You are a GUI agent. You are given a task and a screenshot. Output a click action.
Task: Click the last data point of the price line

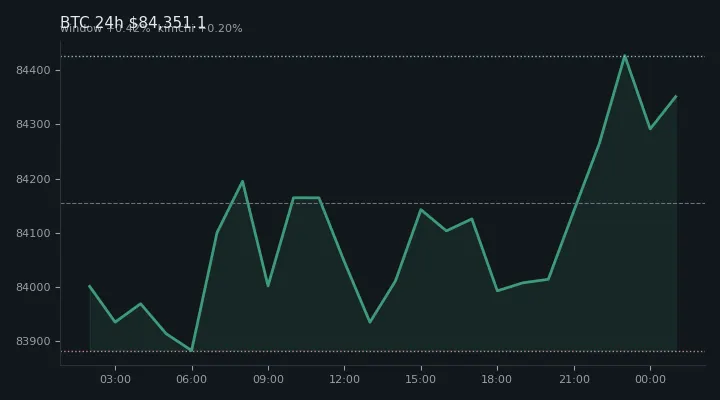click(x=676, y=96)
